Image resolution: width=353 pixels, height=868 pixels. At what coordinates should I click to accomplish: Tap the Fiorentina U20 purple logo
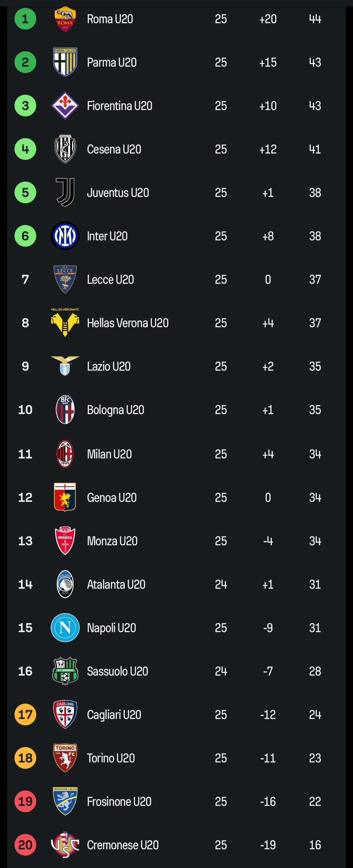pyautogui.click(x=65, y=106)
